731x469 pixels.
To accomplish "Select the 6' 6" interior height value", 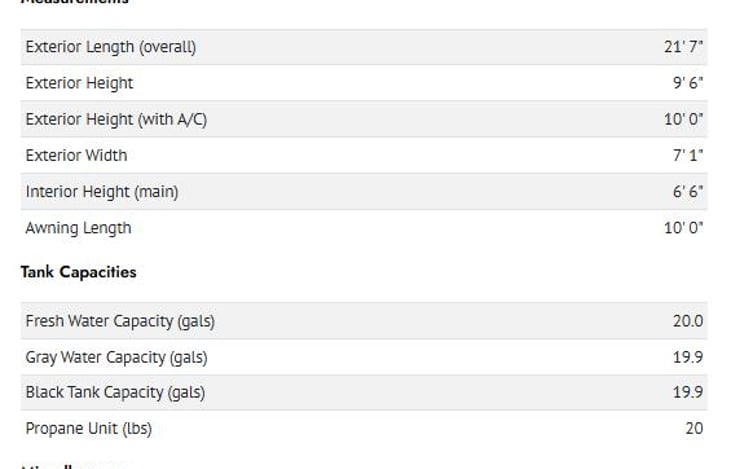I will [688, 191].
